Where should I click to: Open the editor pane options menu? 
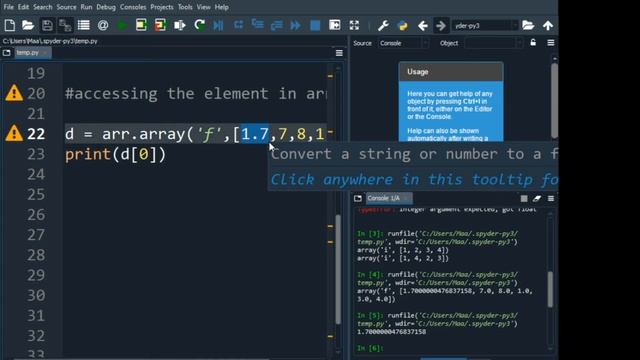tap(339, 53)
